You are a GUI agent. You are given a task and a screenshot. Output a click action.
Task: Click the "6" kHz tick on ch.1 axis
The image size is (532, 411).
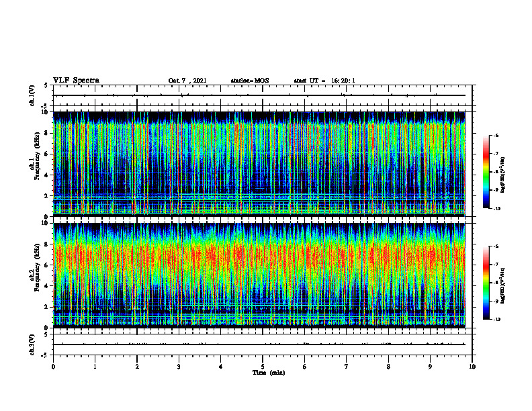pos(46,154)
